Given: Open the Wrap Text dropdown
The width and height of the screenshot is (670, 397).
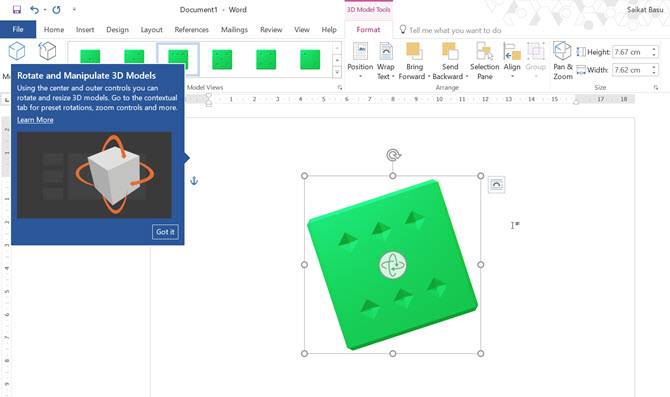Looking at the screenshot, I should coord(385,60).
